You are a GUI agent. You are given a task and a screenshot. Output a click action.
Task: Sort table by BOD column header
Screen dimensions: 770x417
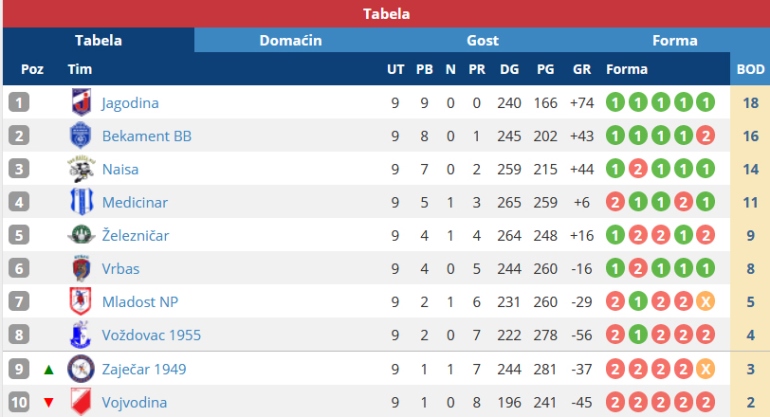[x=750, y=69]
